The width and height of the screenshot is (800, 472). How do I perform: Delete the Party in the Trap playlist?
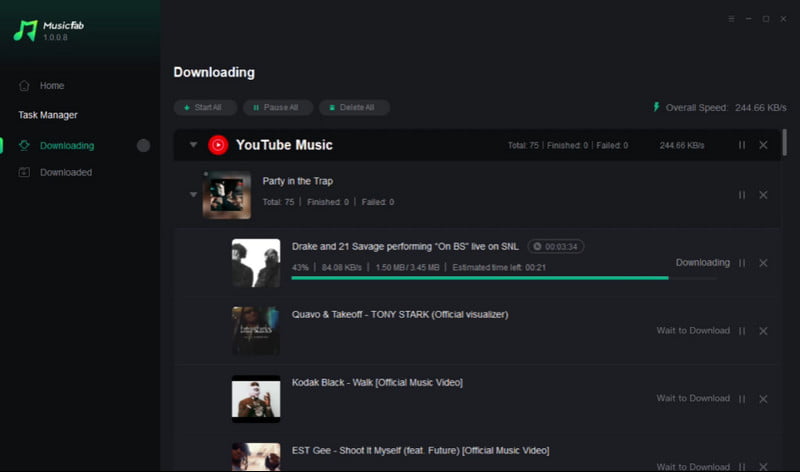(x=763, y=195)
